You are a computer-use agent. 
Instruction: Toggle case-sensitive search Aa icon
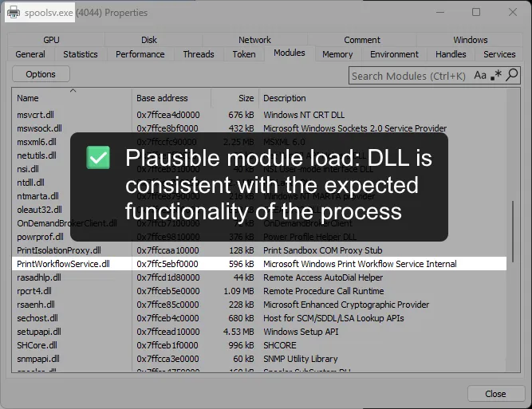pos(480,75)
